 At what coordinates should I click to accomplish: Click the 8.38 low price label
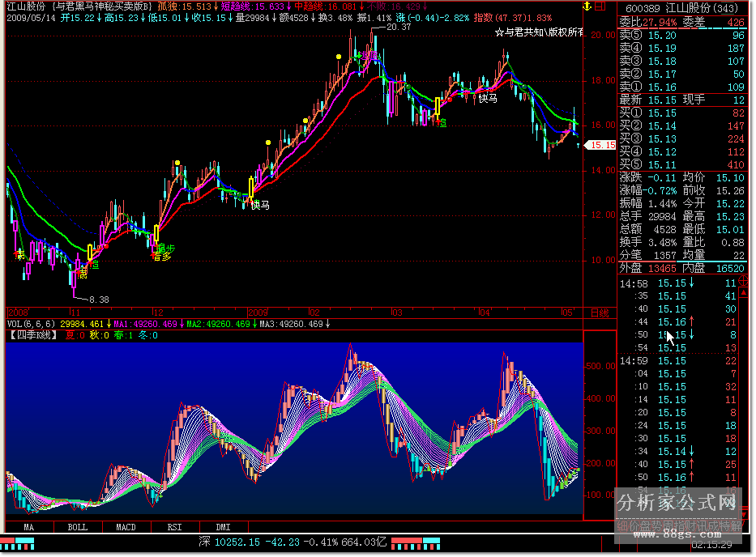click(x=99, y=300)
